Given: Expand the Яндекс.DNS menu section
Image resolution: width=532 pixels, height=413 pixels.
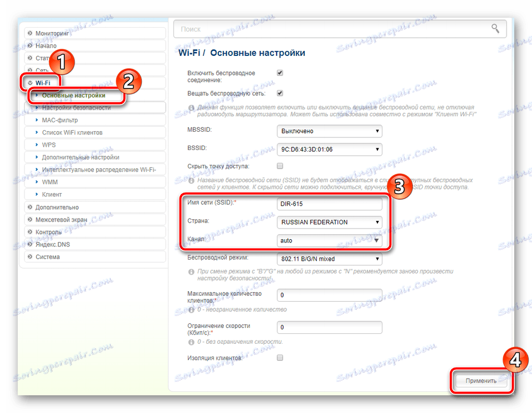Looking at the screenshot, I should click(95, 245).
